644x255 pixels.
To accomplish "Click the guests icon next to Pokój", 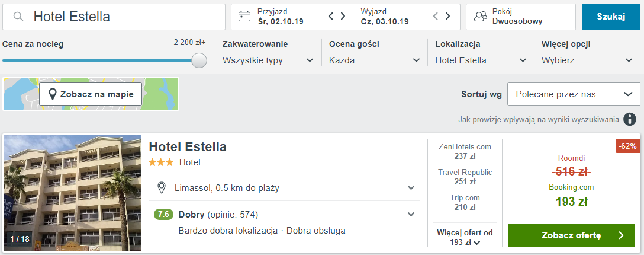I will [480, 17].
